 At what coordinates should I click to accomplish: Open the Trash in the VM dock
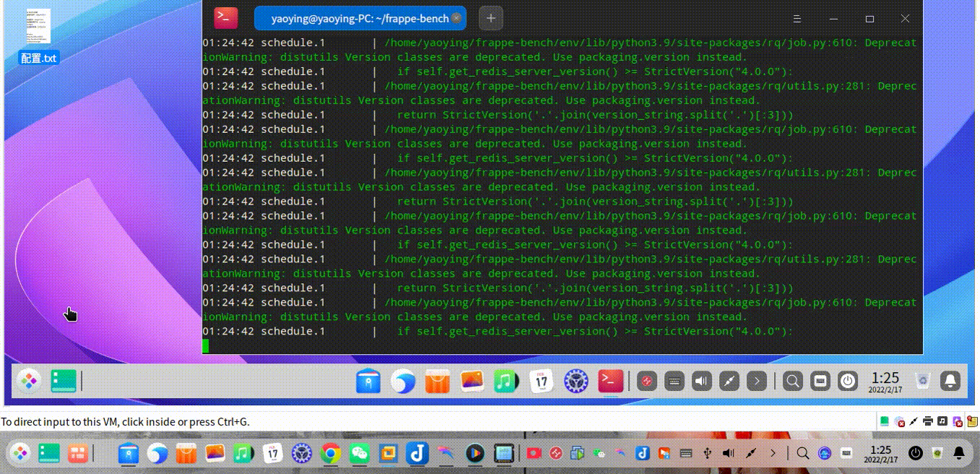[922, 381]
